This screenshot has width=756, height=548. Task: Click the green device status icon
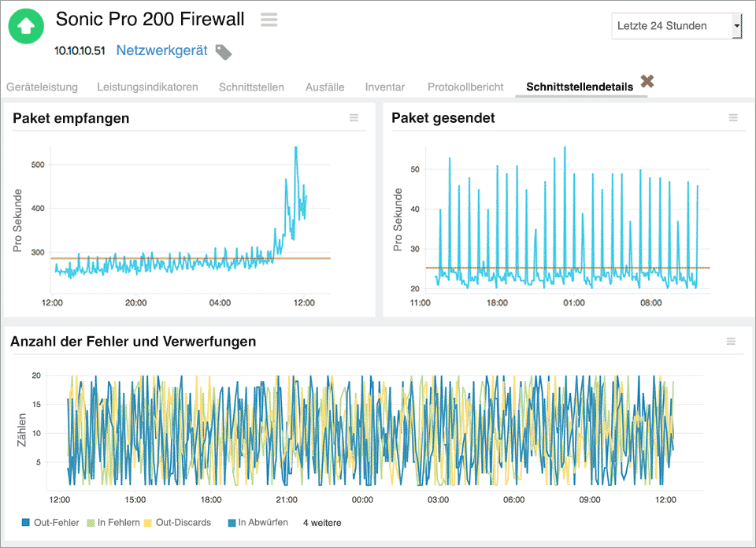pos(25,26)
